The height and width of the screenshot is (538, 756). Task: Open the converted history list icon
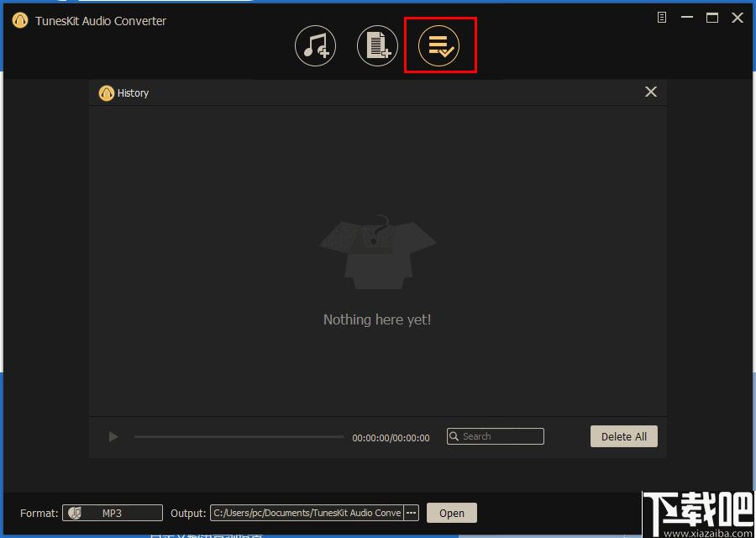point(438,46)
